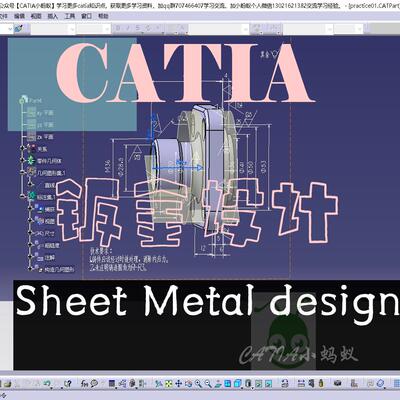Expand the 注解 node
The image size is (400, 400).
(30, 257)
